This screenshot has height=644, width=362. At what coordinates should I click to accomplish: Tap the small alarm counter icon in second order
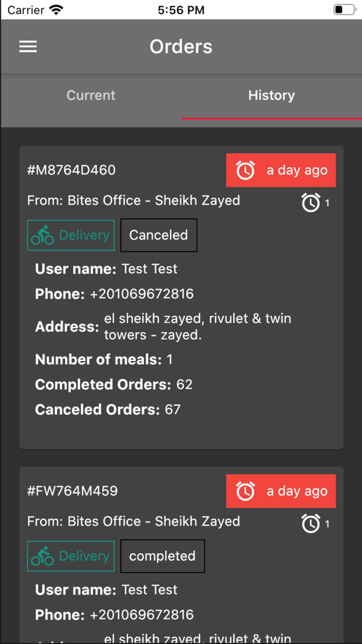(311, 524)
